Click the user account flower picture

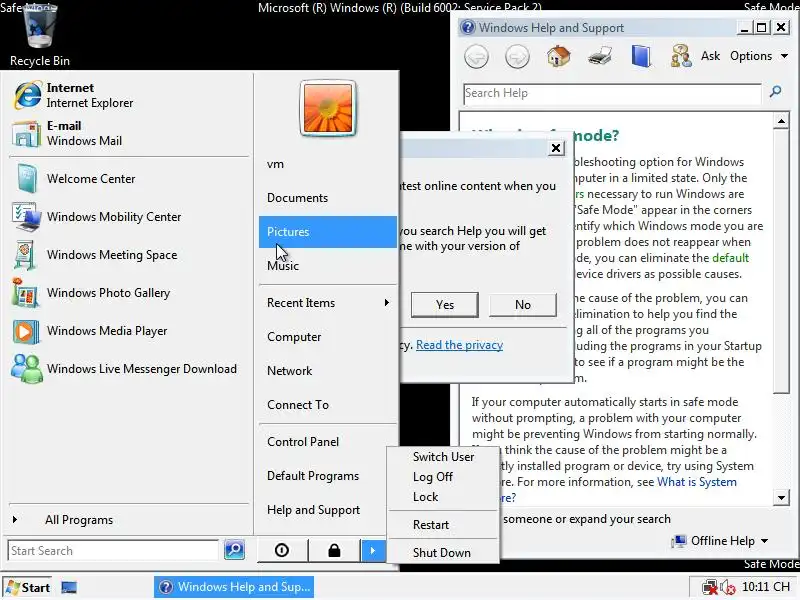[328, 109]
